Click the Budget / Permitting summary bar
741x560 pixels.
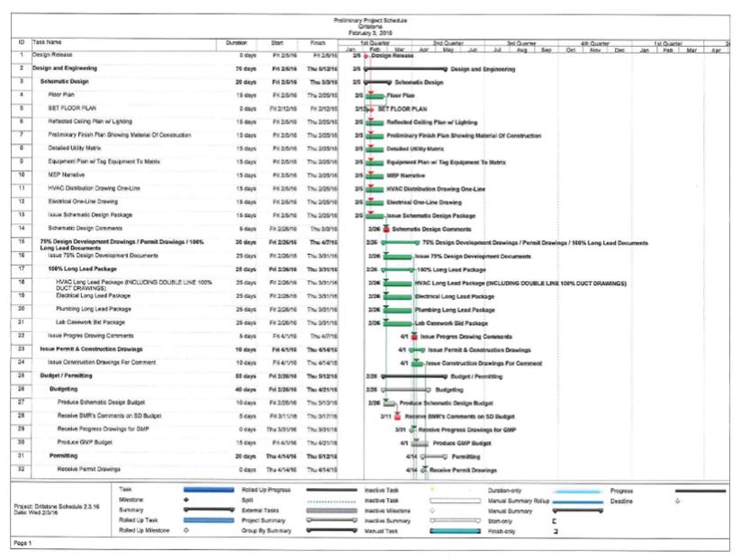click(415, 376)
